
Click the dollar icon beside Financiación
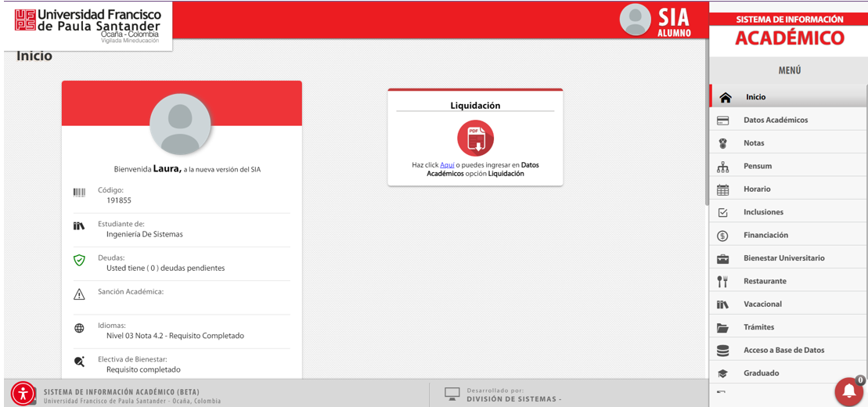(722, 236)
